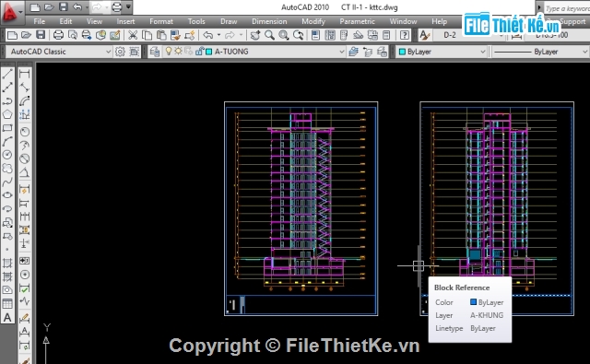
Task: Click the Plot printer icon in Standard toolbar
Action: coord(58,35)
